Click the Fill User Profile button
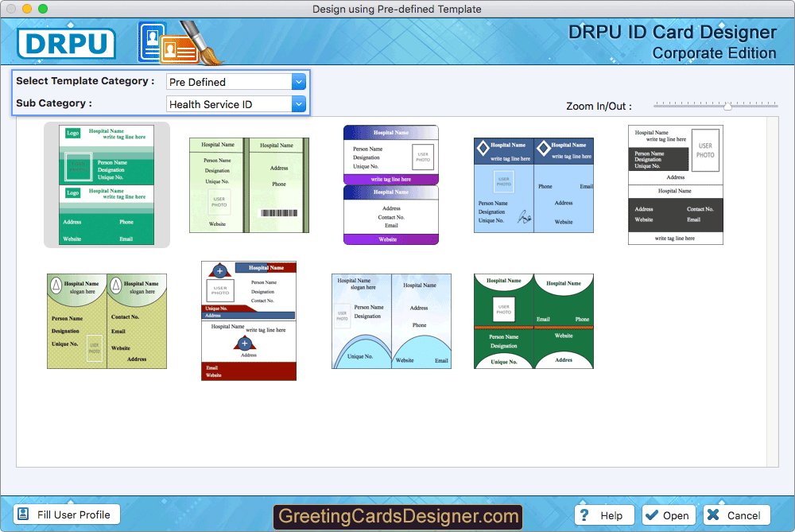 [x=67, y=515]
